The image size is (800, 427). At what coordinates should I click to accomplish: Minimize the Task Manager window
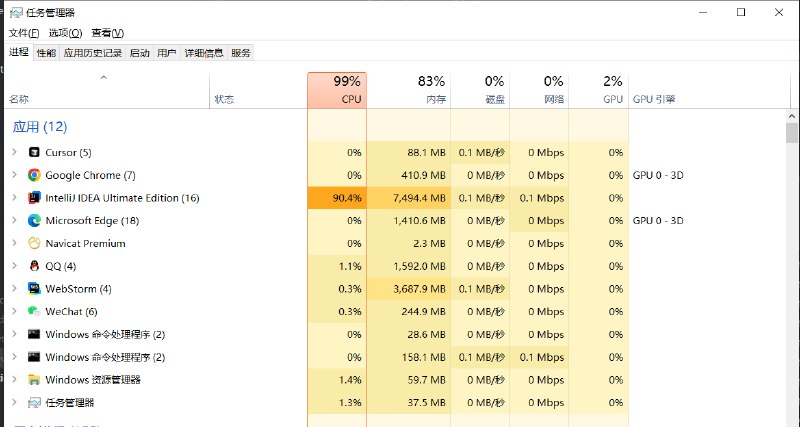[x=703, y=12]
